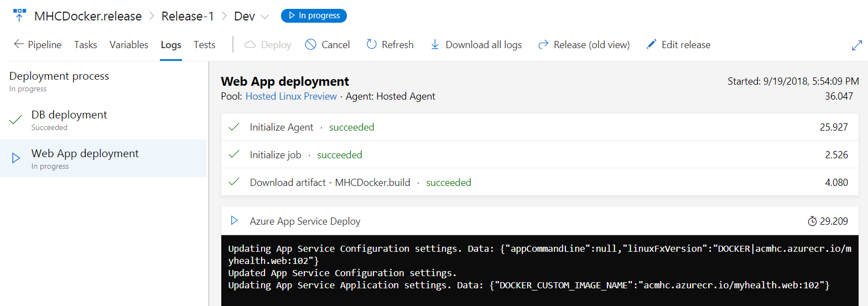Click the release pipeline icon beside MHCDocker.release

(19, 15)
